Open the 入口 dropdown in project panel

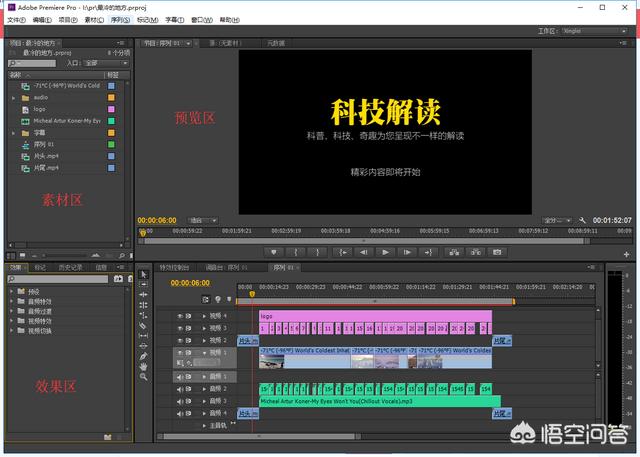click(106, 63)
